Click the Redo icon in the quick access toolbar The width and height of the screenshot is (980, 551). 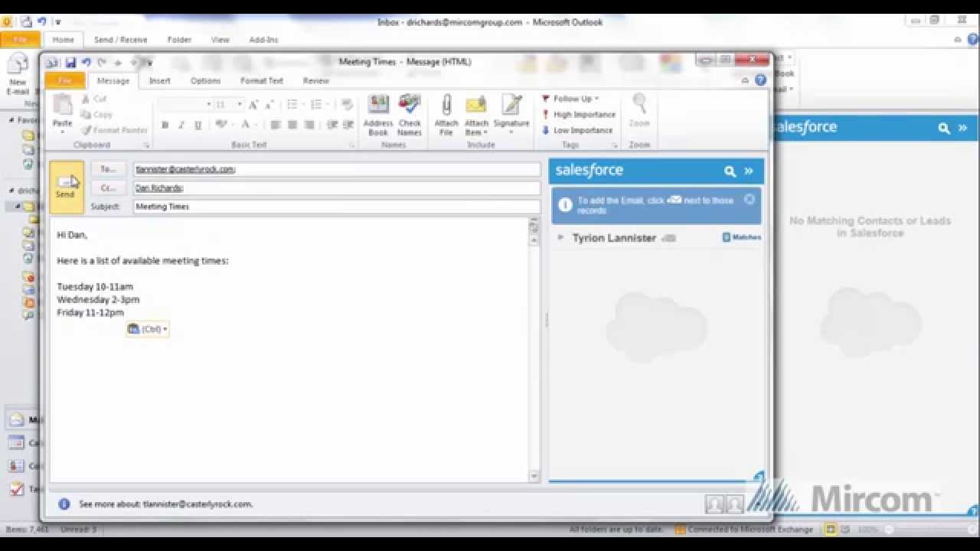102,63
